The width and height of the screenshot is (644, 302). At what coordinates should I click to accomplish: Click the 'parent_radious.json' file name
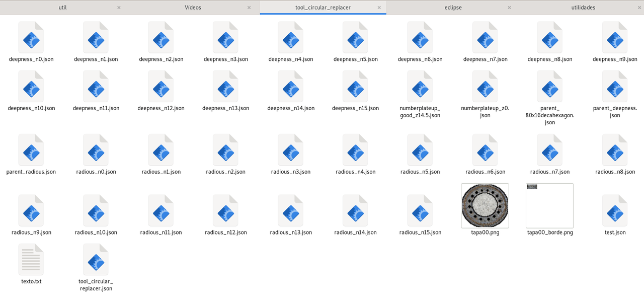click(x=31, y=172)
